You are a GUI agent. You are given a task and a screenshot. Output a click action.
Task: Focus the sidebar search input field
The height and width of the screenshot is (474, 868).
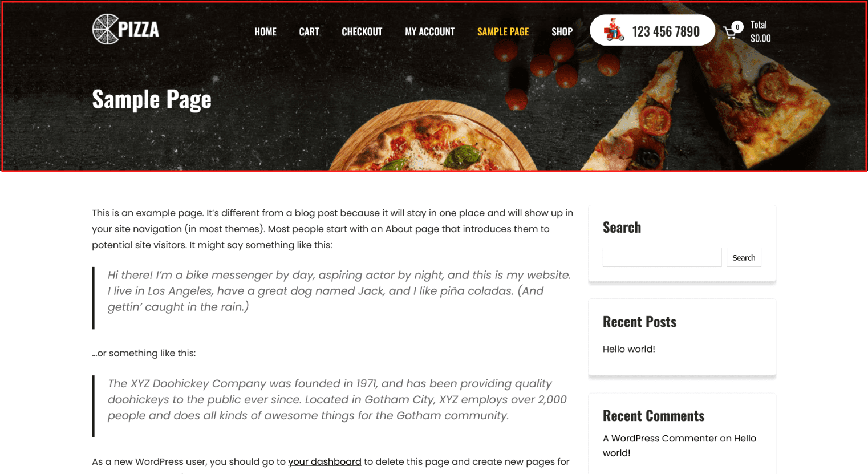coord(662,257)
